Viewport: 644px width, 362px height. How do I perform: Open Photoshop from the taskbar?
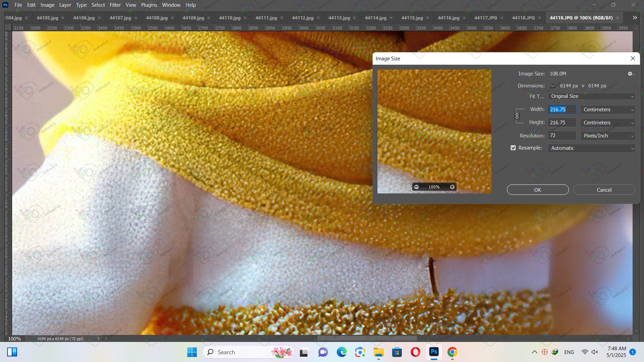[434, 352]
